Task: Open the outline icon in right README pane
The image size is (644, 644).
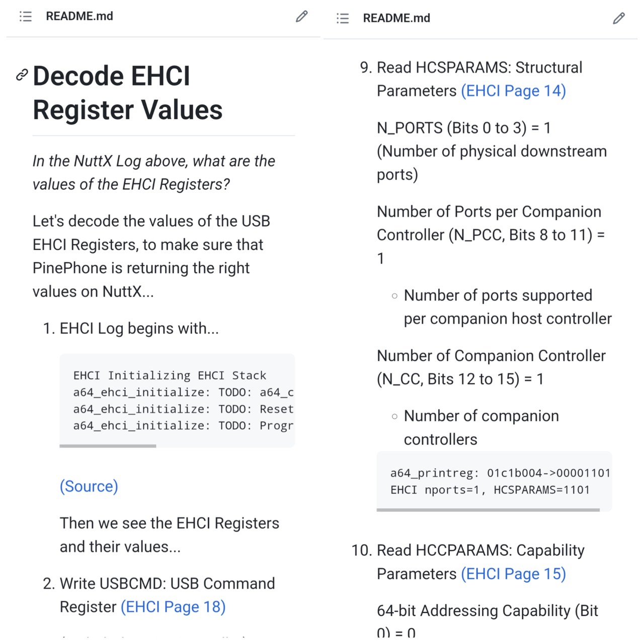Action: [x=343, y=19]
